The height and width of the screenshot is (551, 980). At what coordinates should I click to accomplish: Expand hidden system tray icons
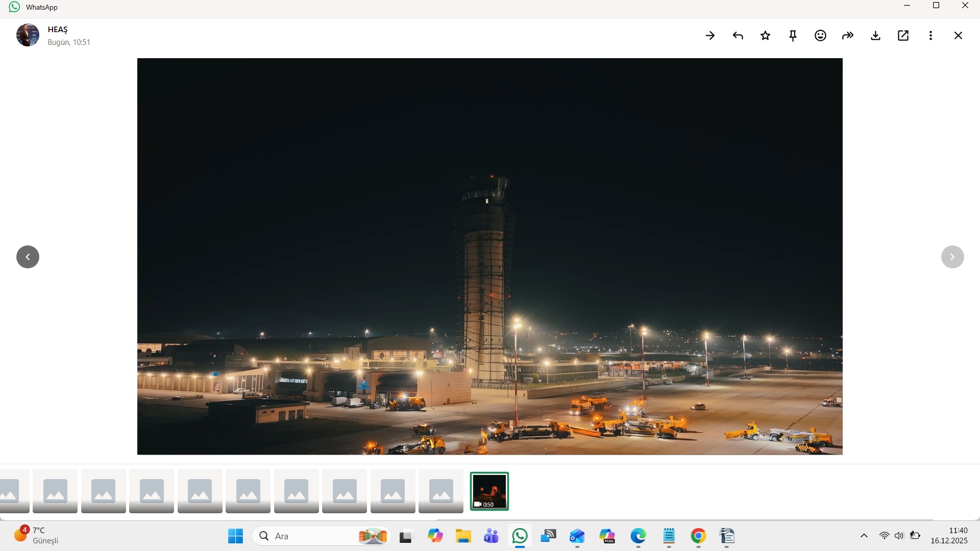point(864,536)
